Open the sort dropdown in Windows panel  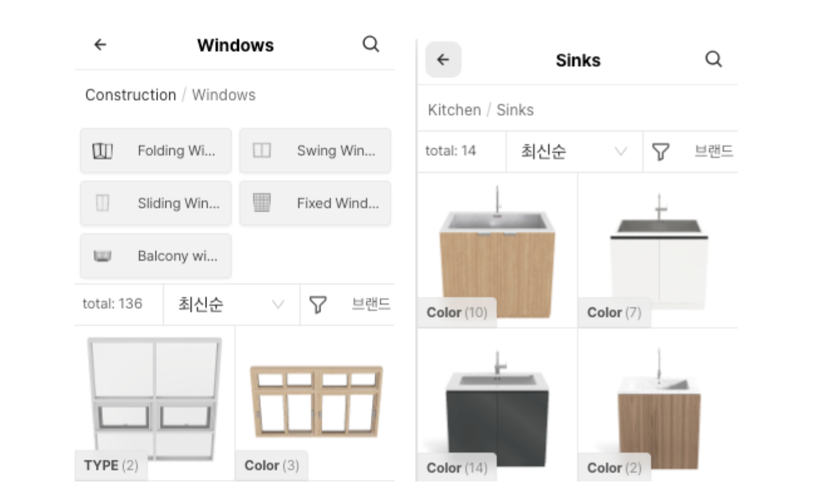tap(231, 305)
